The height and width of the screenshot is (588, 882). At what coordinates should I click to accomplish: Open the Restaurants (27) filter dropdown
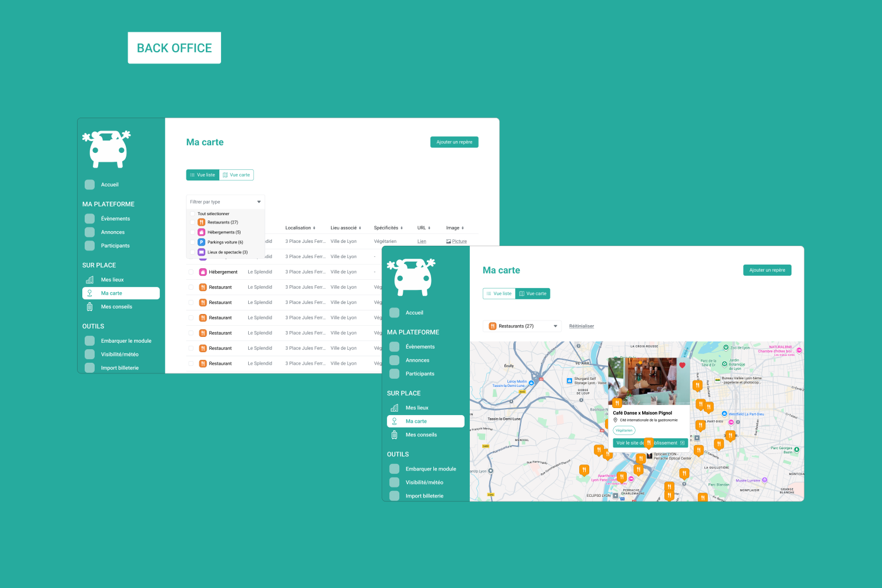click(x=522, y=326)
